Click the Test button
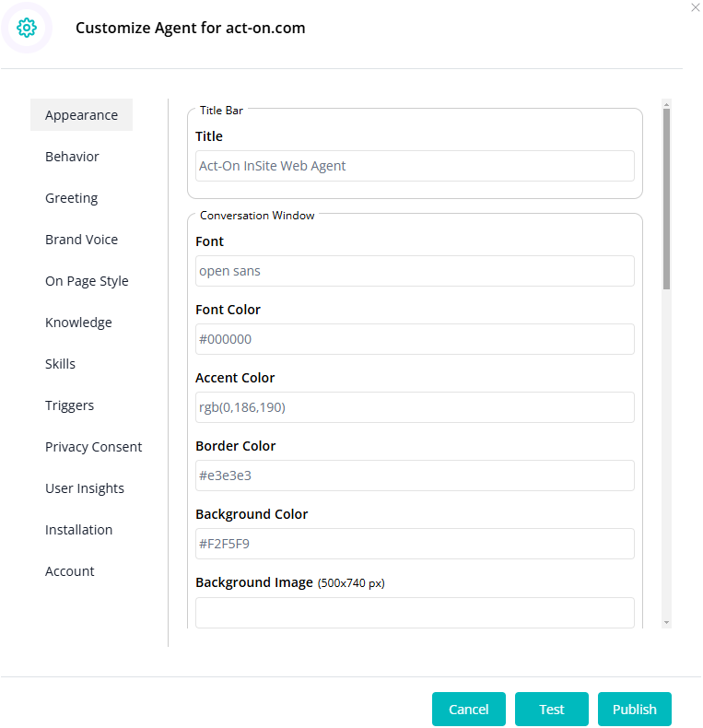This screenshot has width=703, height=728. pos(552,709)
